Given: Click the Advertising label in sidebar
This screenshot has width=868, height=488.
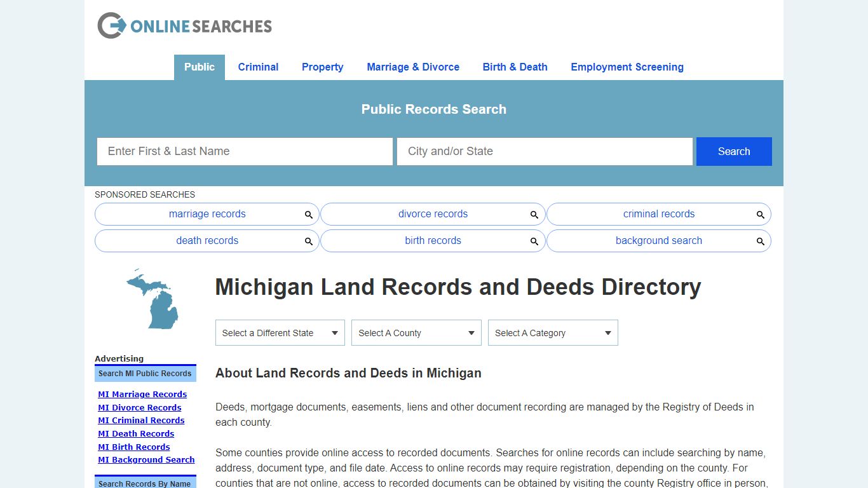Looking at the screenshot, I should point(119,359).
